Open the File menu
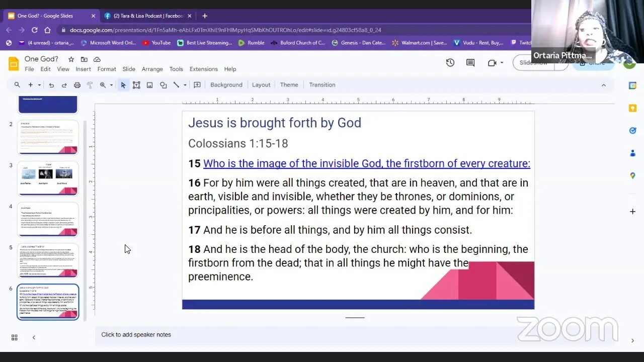 coord(30,69)
